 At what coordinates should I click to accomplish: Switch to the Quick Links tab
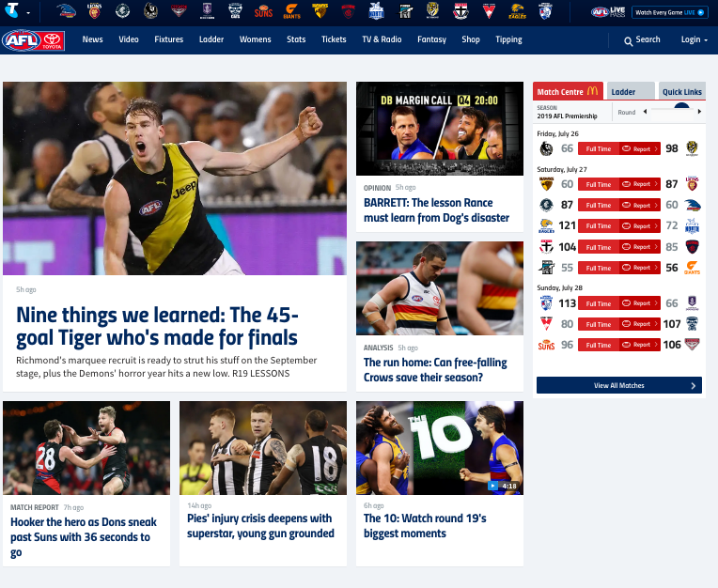click(x=681, y=91)
